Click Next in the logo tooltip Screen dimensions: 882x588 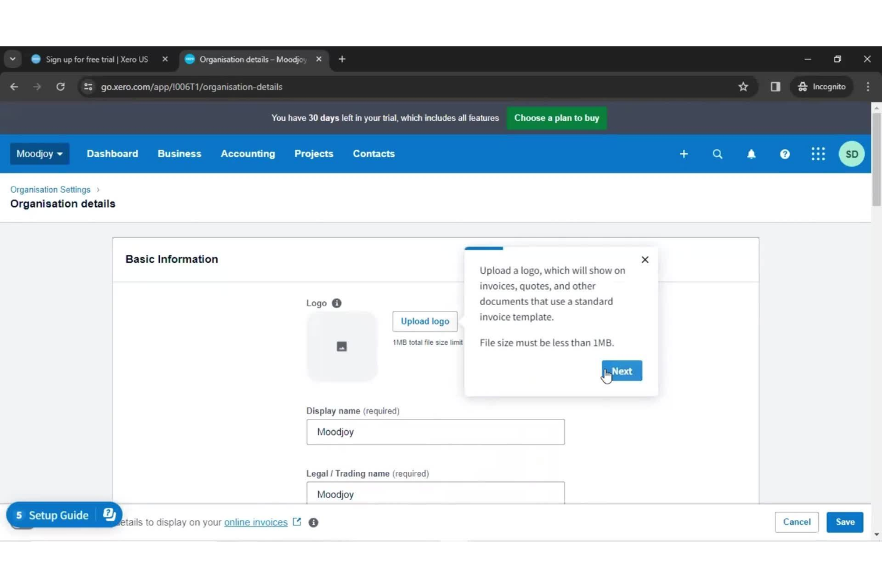pos(622,371)
